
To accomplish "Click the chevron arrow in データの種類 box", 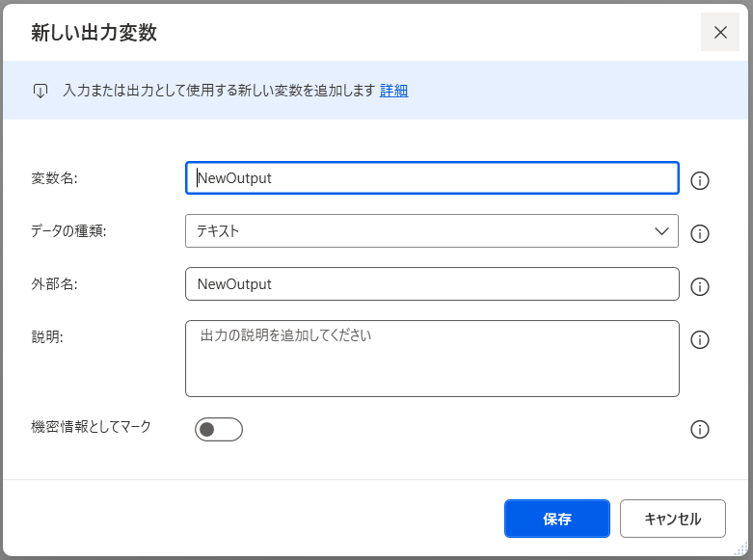I will (661, 231).
